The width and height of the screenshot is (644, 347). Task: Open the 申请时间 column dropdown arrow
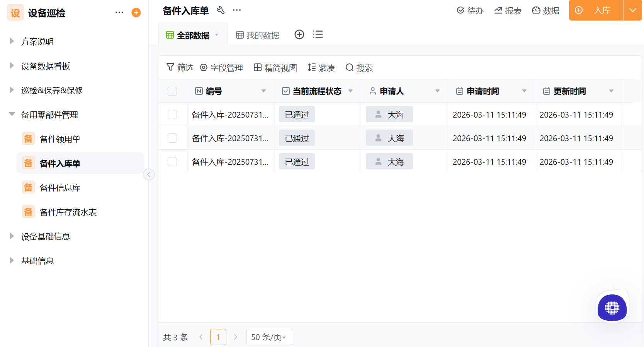pyautogui.click(x=524, y=91)
